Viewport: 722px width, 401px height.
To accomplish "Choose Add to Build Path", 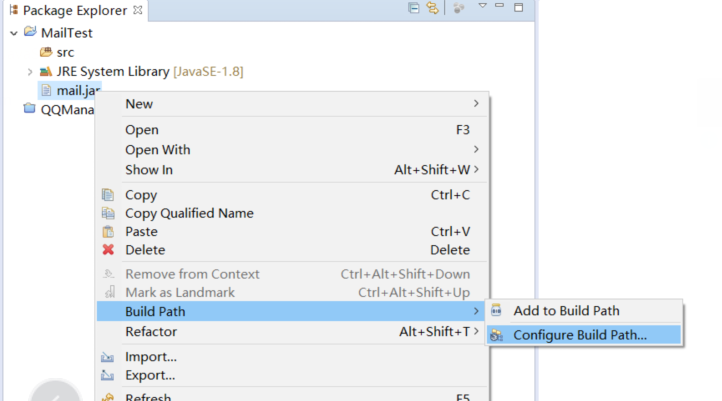I will click(584, 311).
